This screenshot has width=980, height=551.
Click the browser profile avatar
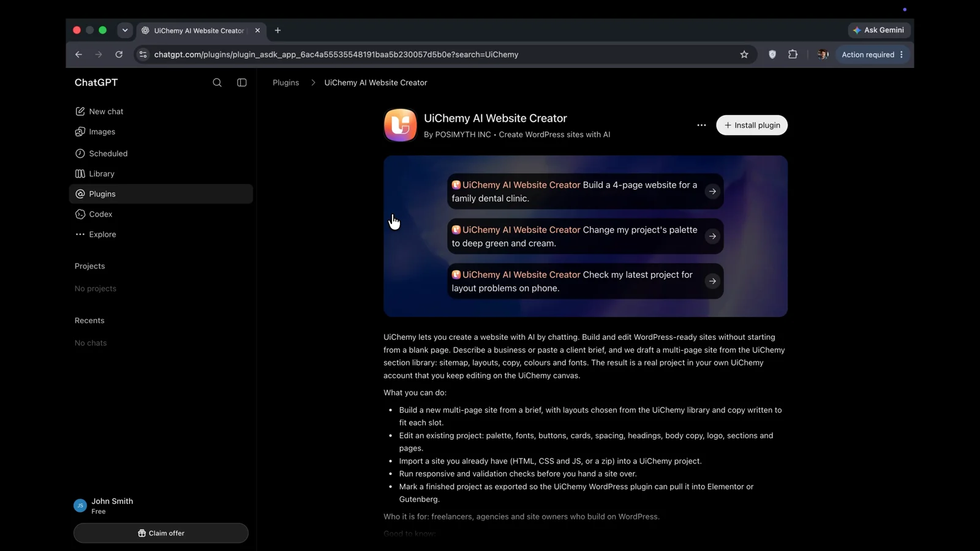coord(823,54)
